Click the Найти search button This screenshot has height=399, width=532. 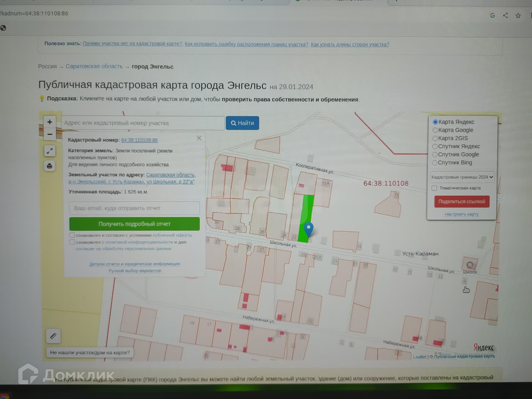(242, 123)
